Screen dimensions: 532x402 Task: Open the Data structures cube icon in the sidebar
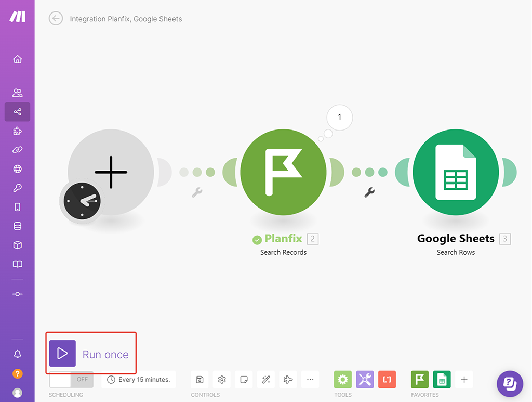tap(17, 245)
